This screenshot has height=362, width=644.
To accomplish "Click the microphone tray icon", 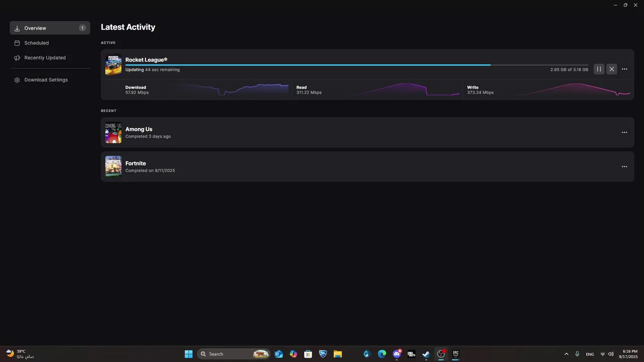I will (577, 354).
